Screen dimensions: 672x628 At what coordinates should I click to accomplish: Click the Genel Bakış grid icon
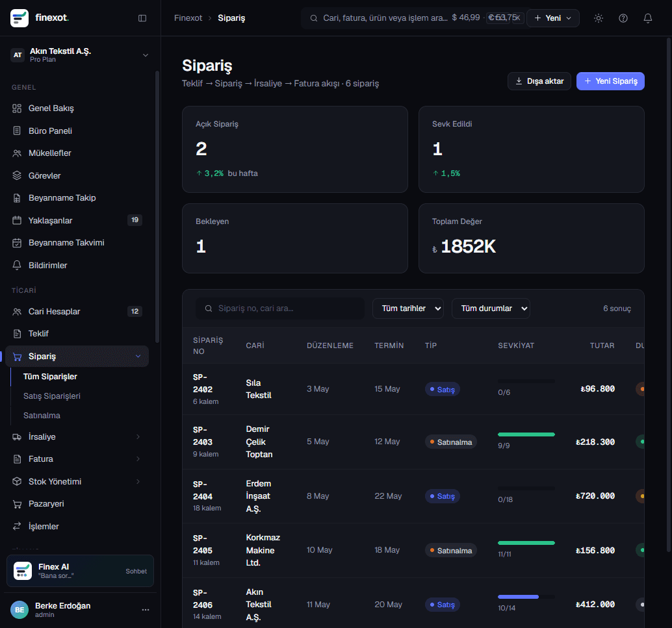[x=17, y=108]
